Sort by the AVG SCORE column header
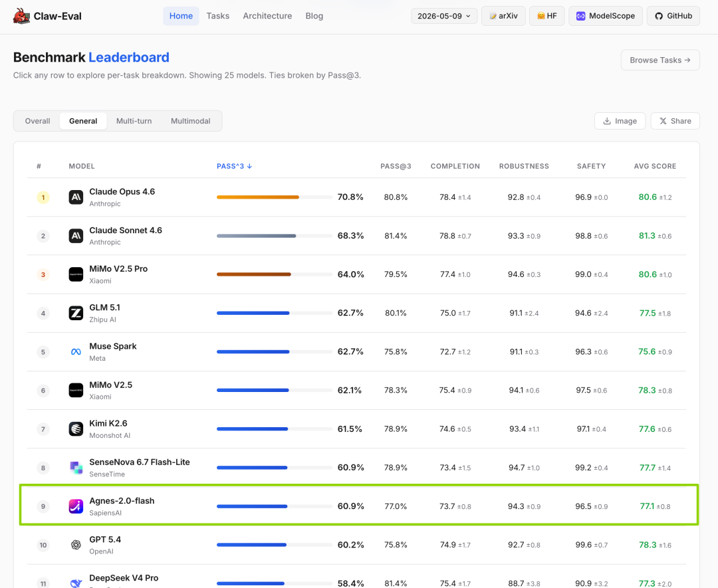The width and height of the screenshot is (718, 588). (655, 166)
